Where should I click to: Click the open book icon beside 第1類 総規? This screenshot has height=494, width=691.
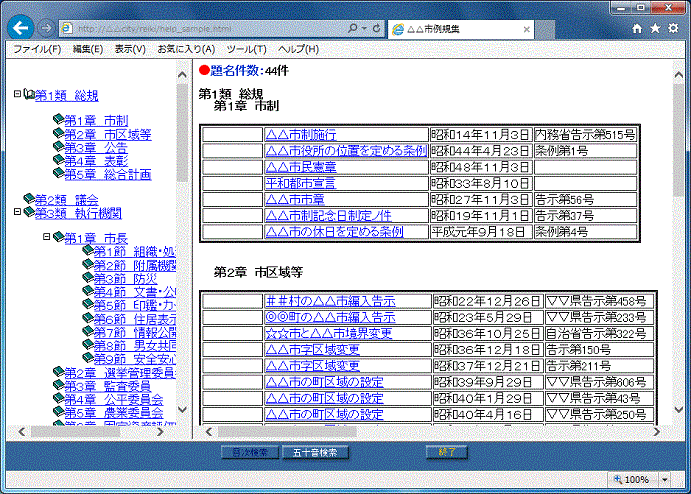(28, 96)
